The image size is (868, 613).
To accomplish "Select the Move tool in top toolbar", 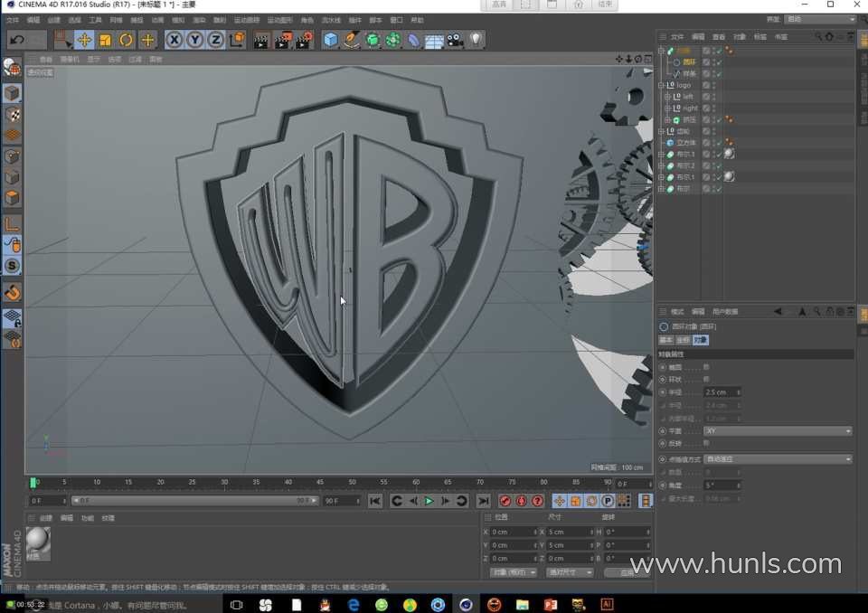I will click(84, 40).
